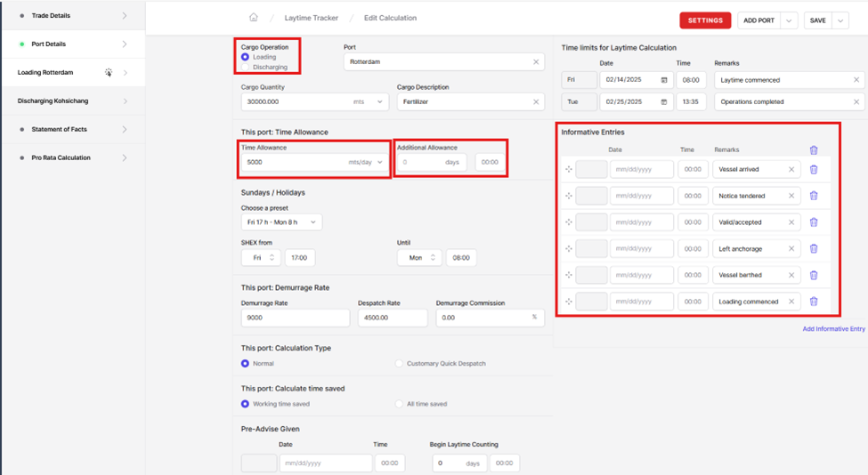Image resolution: width=868 pixels, height=475 pixels.
Task: Click drag handle of Valid/accepted row
Action: tap(569, 222)
